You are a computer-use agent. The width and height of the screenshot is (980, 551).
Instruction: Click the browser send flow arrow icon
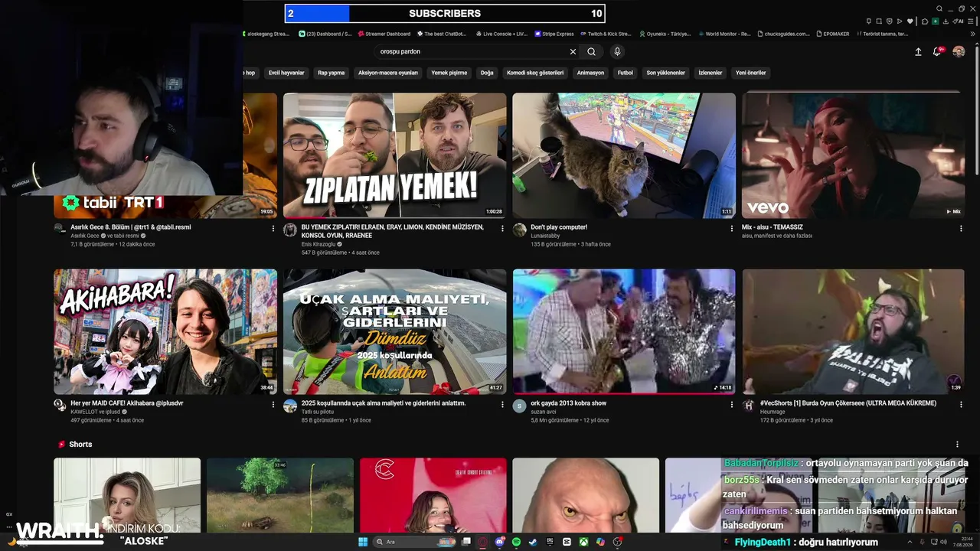click(x=900, y=21)
